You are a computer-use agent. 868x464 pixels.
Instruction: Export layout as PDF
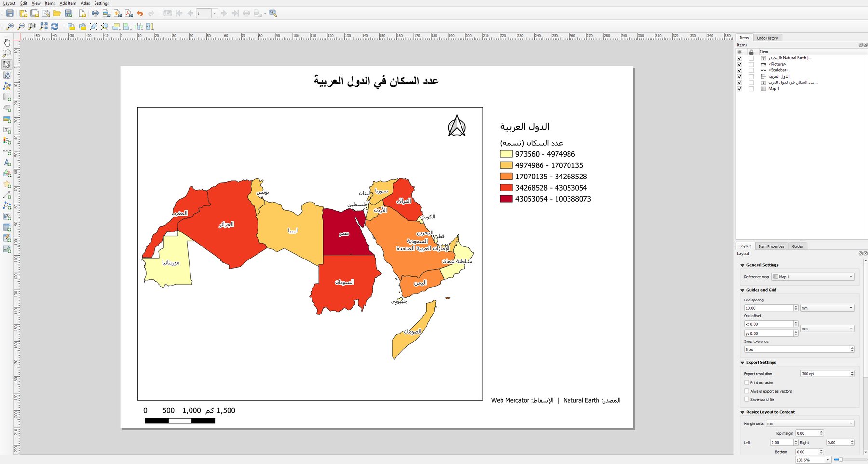pos(129,14)
